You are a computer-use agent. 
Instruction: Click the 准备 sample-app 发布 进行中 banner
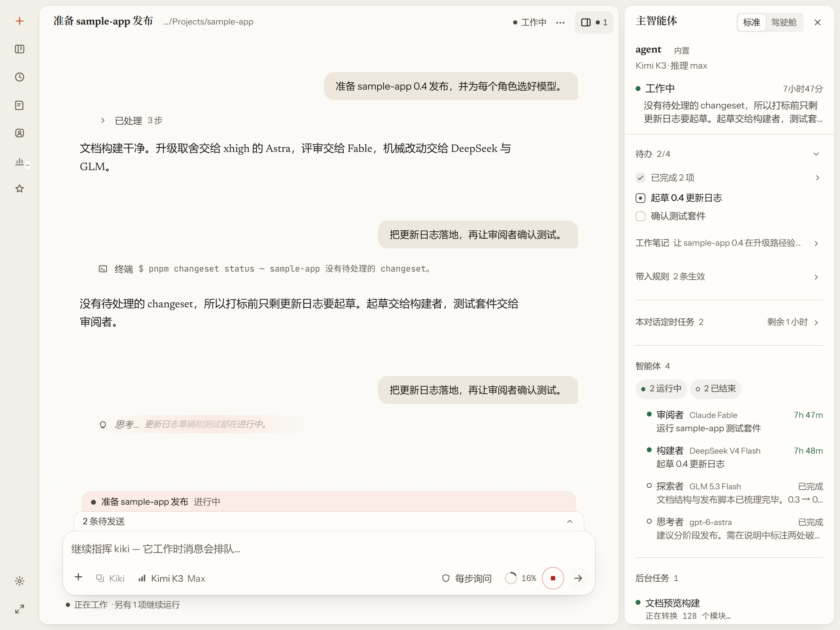tap(329, 502)
